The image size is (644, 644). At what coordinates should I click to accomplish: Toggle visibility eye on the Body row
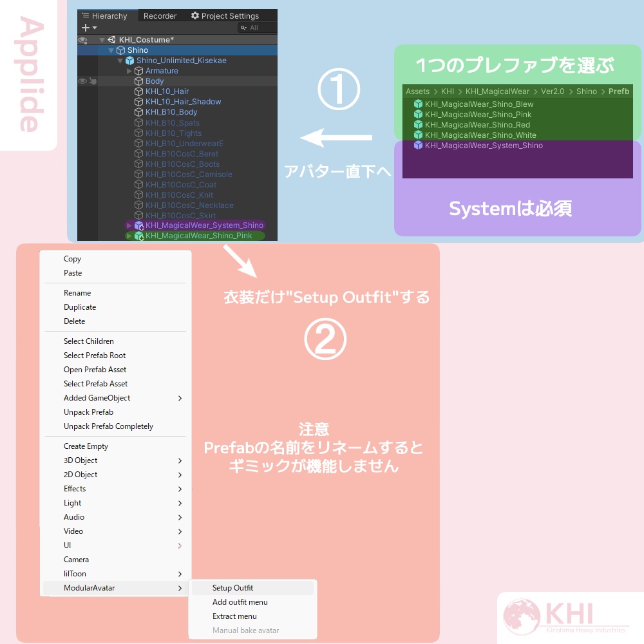pos(82,81)
